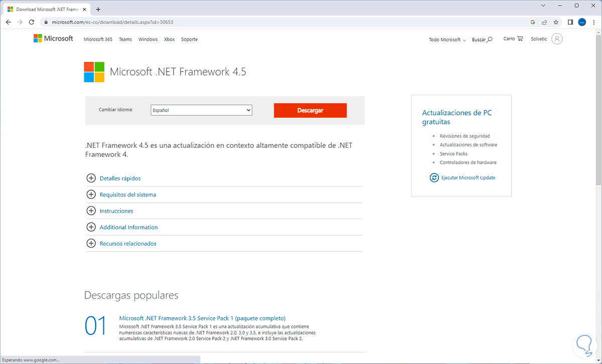Expand Detalles rápidos section
The height and width of the screenshot is (364, 602).
tap(120, 178)
